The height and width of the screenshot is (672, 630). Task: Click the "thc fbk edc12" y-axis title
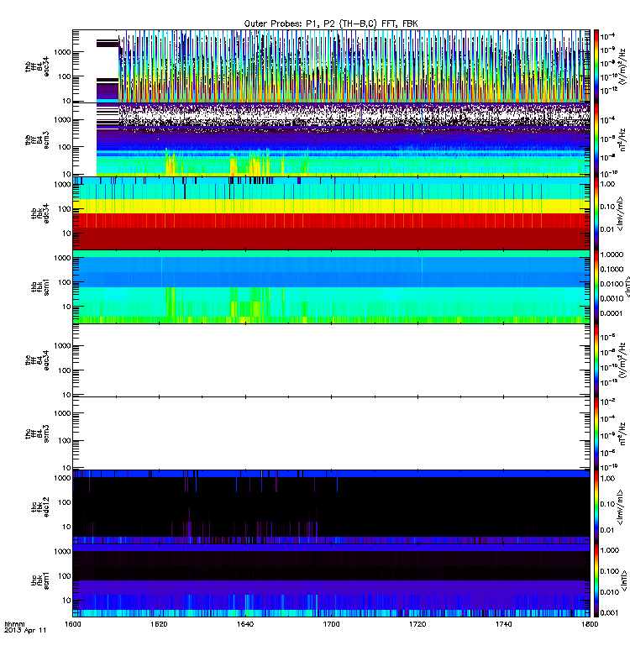pyautogui.click(x=39, y=507)
